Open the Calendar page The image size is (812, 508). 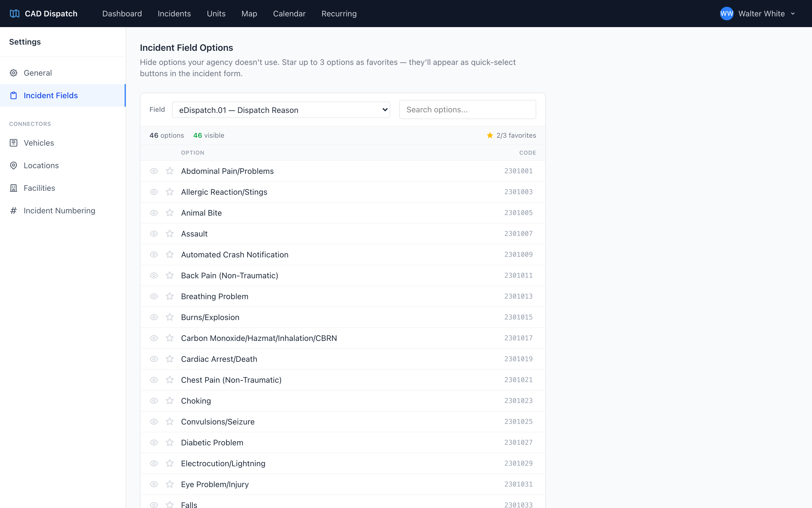[x=289, y=14]
